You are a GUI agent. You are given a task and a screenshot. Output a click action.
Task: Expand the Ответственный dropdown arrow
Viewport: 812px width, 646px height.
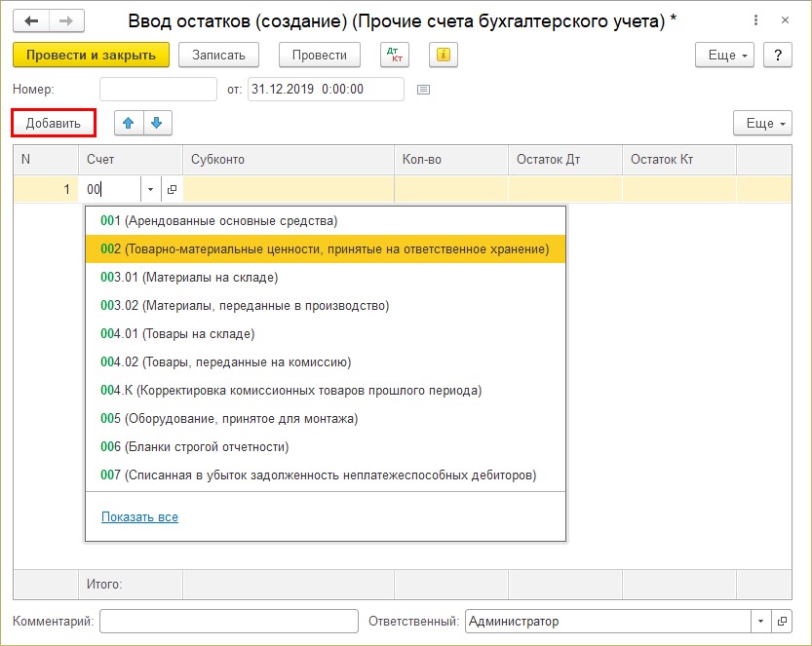760,621
